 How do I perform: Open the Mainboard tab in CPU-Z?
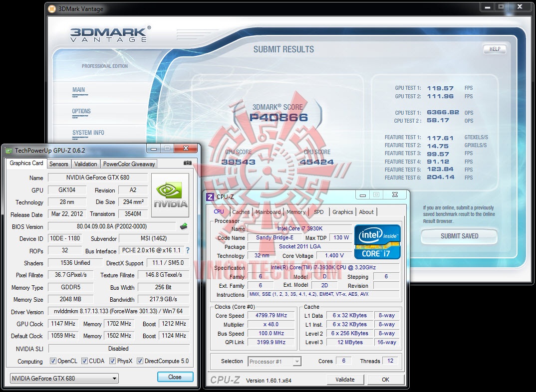268,212
